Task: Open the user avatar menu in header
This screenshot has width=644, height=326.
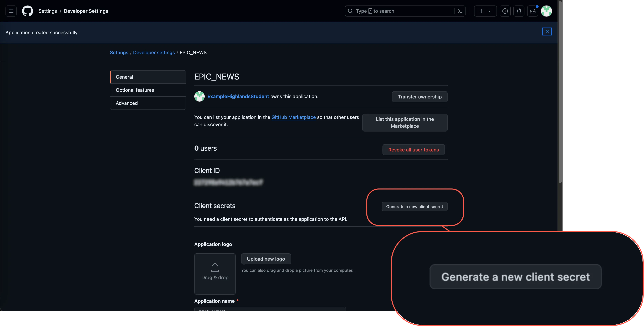Action: pyautogui.click(x=546, y=11)
